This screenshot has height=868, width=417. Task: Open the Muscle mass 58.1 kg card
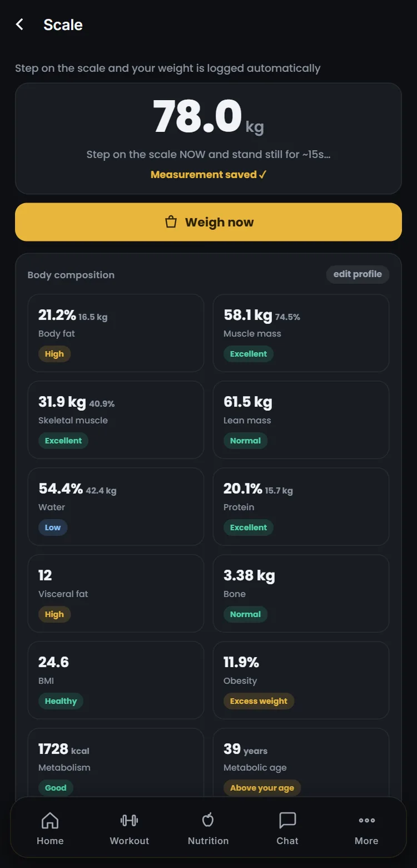tap(301, 333)
